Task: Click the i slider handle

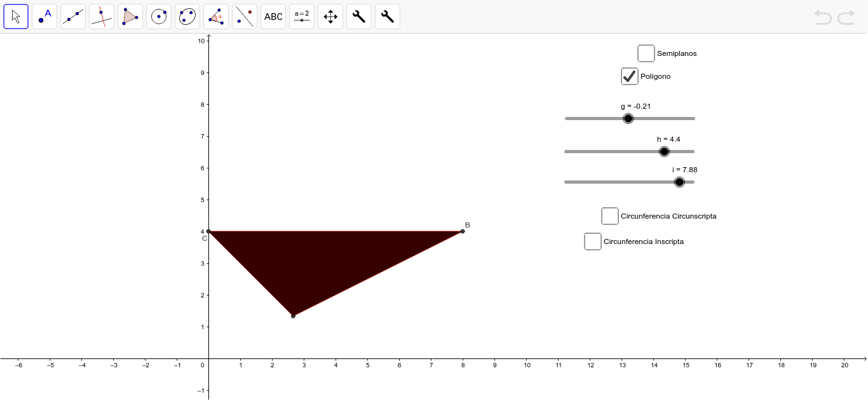Action: [679, 182]
